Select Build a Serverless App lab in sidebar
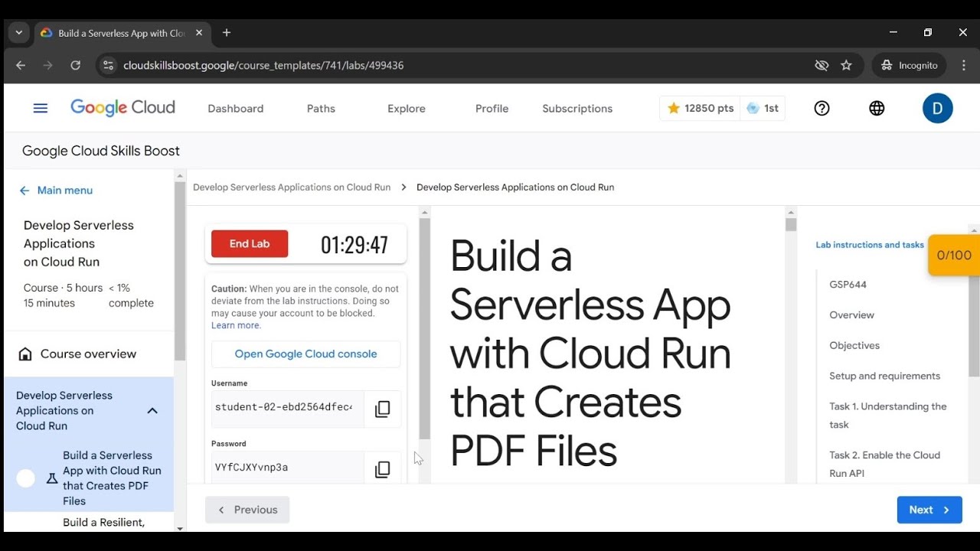The image size is (980, 551). tap(113, 478)
